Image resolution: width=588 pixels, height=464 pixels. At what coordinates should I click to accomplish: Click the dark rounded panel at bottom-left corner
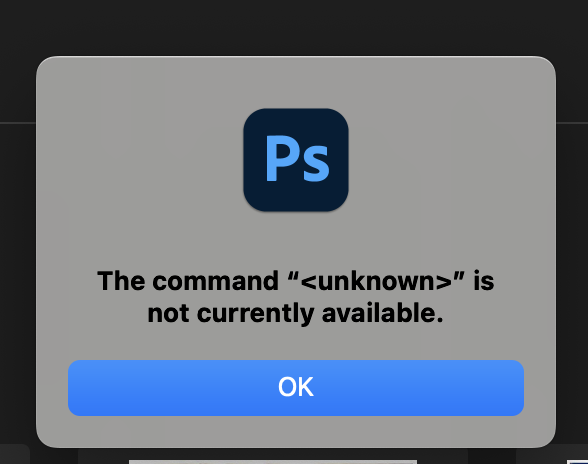14,454
